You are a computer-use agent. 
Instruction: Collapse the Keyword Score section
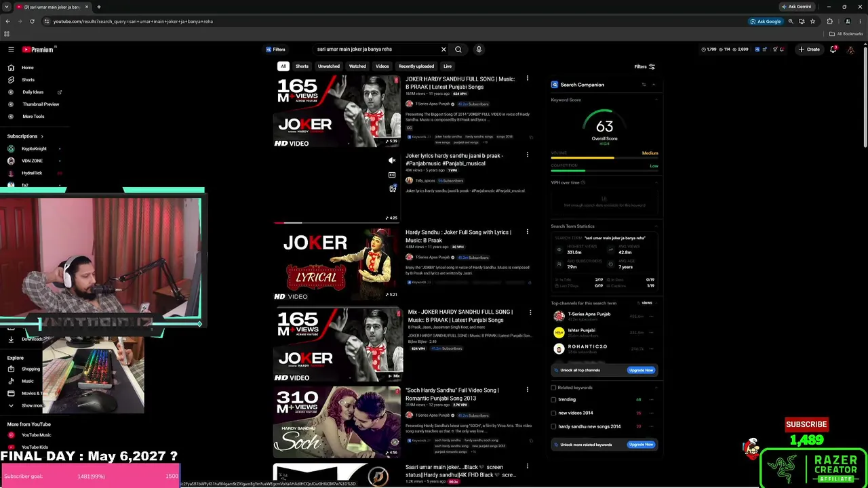(656, 100)
